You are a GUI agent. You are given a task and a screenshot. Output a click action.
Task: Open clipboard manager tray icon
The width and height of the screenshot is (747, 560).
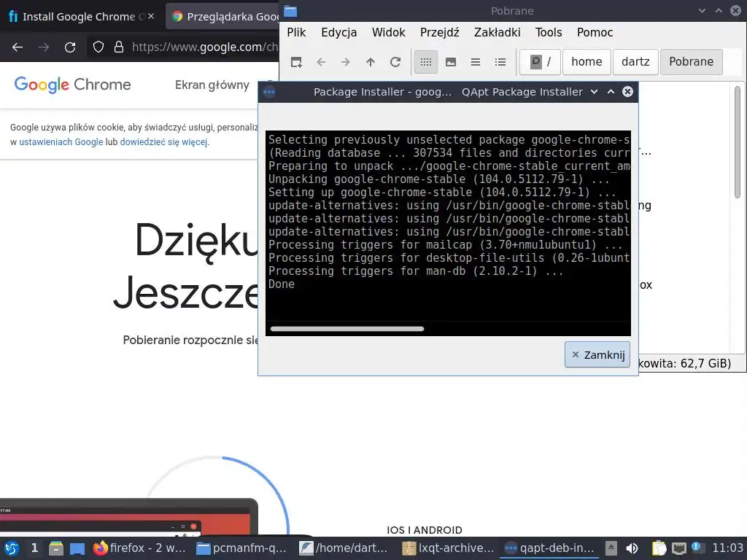coord(659,548)
